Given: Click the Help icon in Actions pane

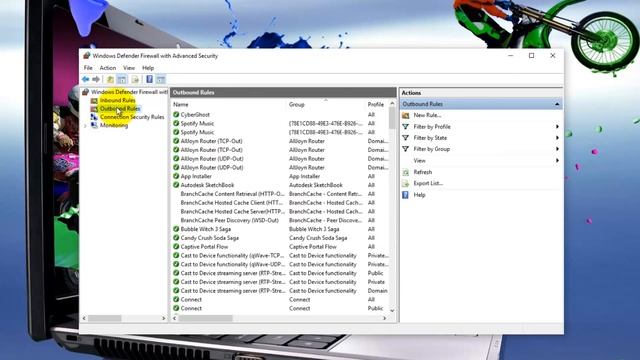Looking at the screenshot, I should (x=405, y=195).
